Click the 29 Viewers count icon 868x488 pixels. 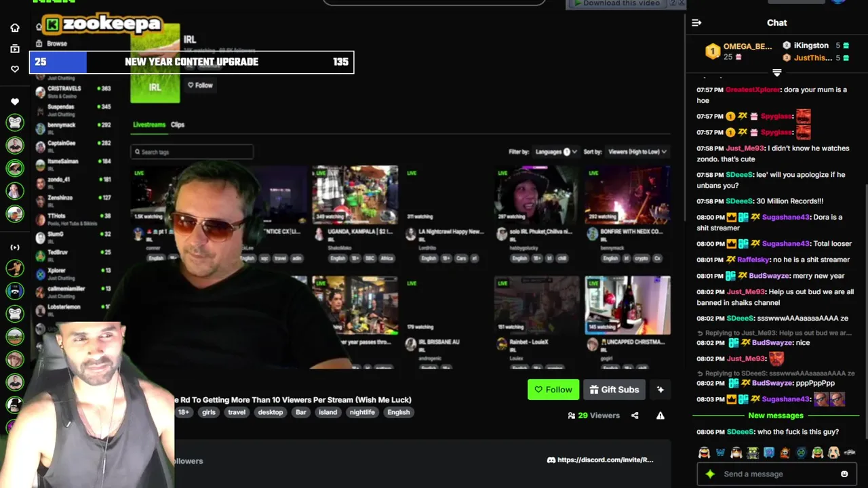coord(572,415)
